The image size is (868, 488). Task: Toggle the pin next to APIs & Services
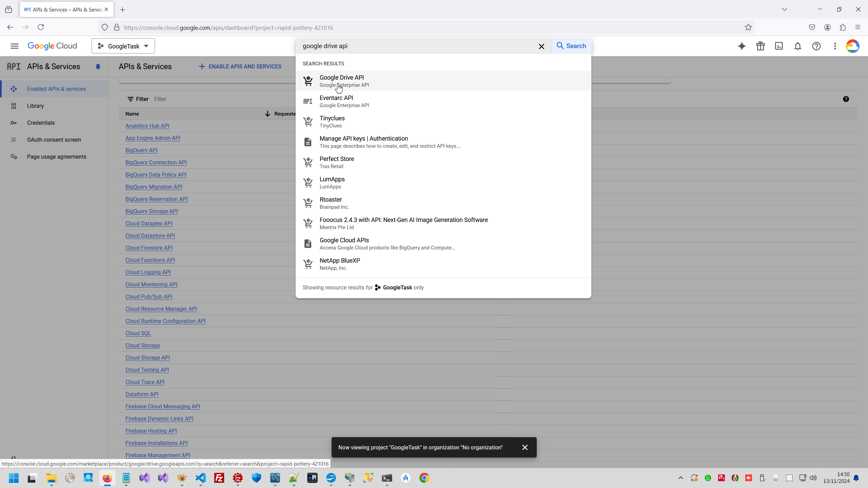[x=98, y=67]
